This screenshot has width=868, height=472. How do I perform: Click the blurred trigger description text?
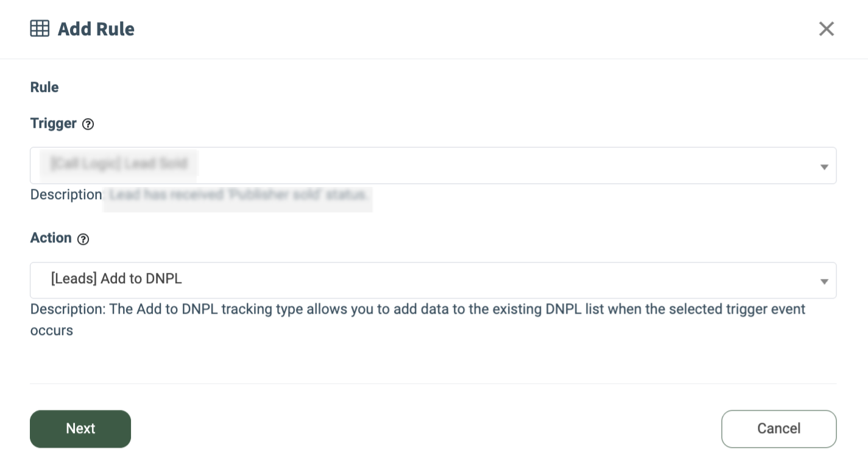[x=238, y=195]
